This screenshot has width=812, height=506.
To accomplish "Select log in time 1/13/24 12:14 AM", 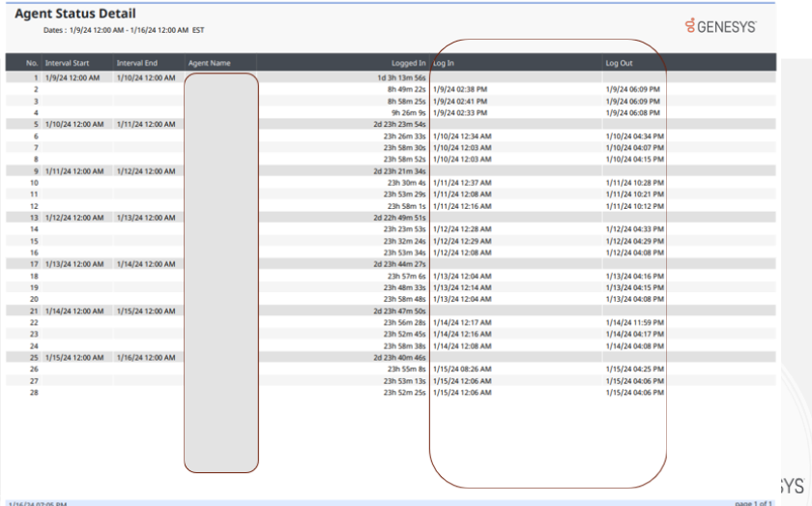I will pos(462,287).
